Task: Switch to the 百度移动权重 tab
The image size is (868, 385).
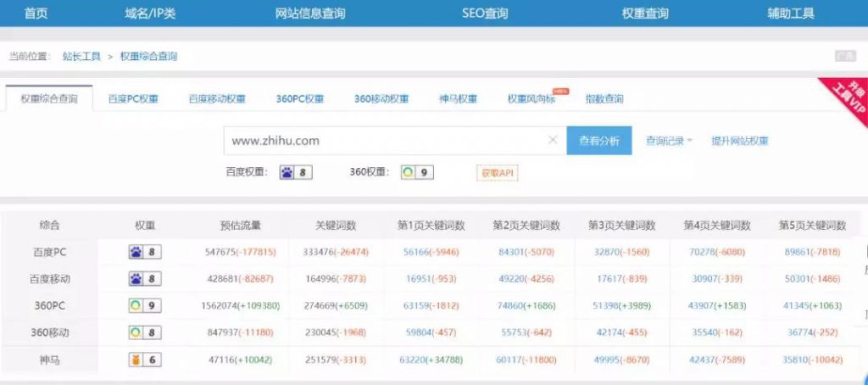Action: tap(217, 99)
